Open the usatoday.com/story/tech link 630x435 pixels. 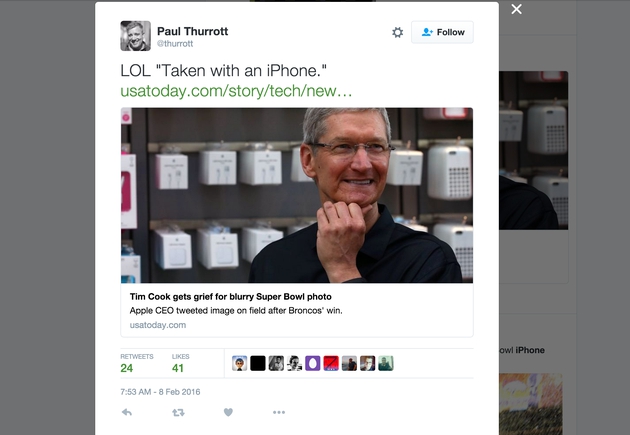[x=236, y=91]
